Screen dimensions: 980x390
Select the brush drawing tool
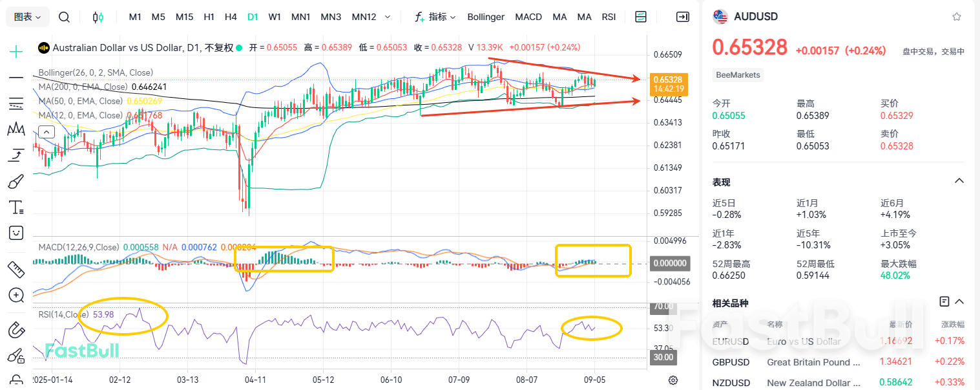(16, 181)
